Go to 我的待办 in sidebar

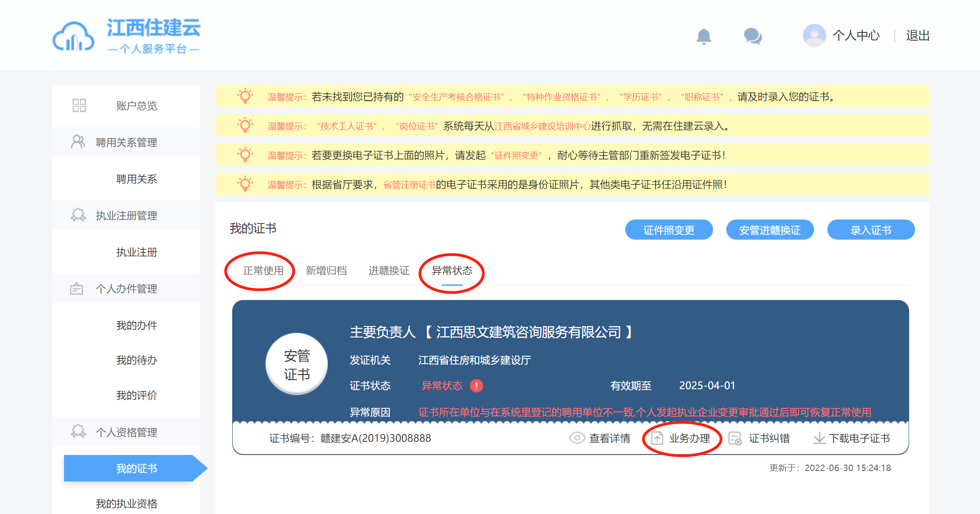click(x=136, y=360)
